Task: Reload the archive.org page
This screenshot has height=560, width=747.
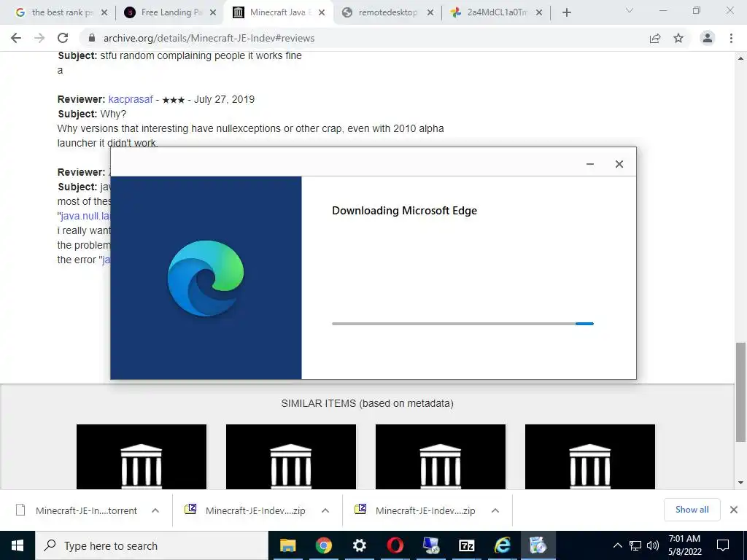Action: (63, 38)
